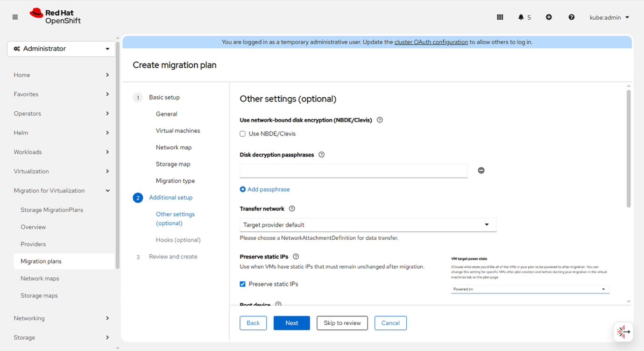Open Overview under Migration for Virtualization

point(33,227)
